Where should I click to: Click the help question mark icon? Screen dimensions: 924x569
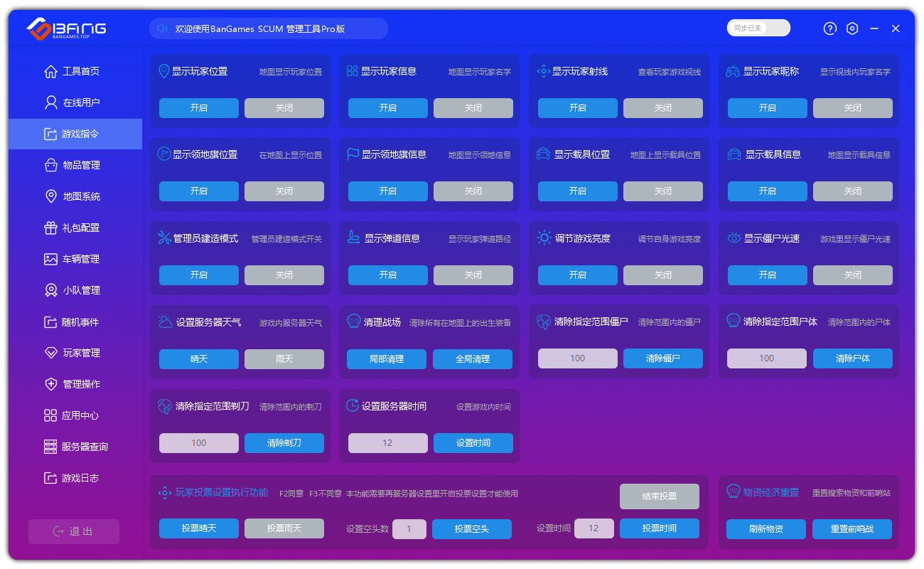point(830,28)
